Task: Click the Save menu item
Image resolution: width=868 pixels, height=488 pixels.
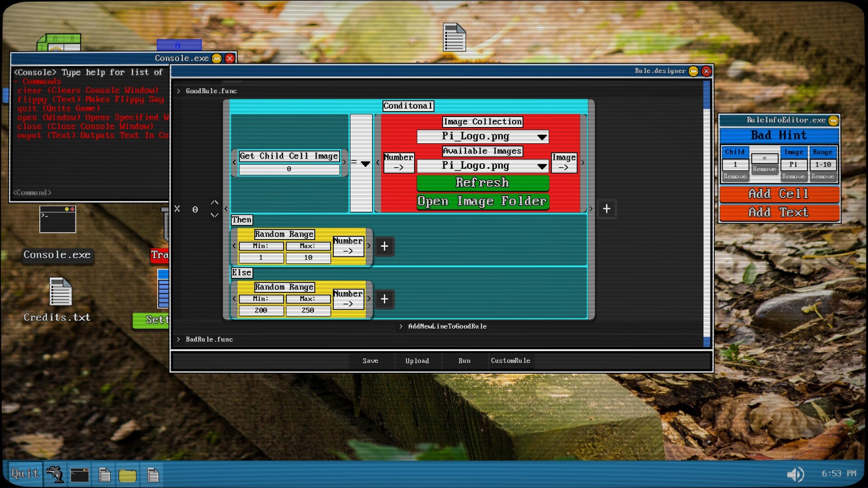Action: point(370,361)
